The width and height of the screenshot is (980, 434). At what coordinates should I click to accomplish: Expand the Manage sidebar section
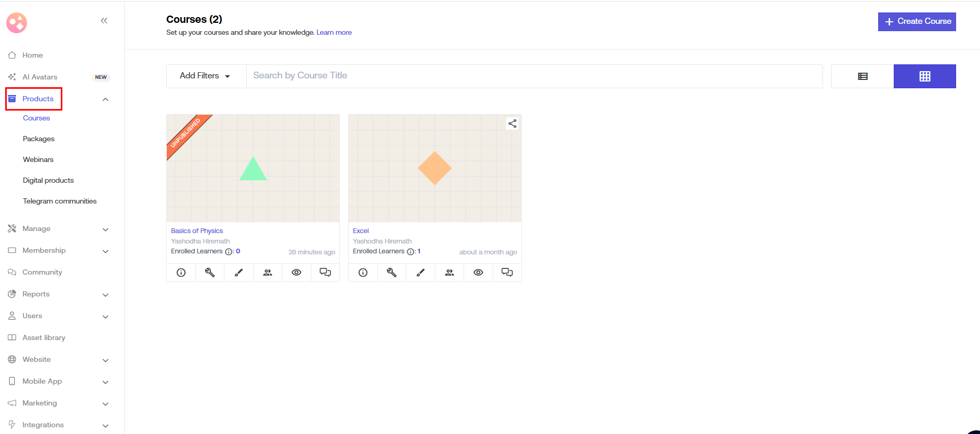(105, 229)
